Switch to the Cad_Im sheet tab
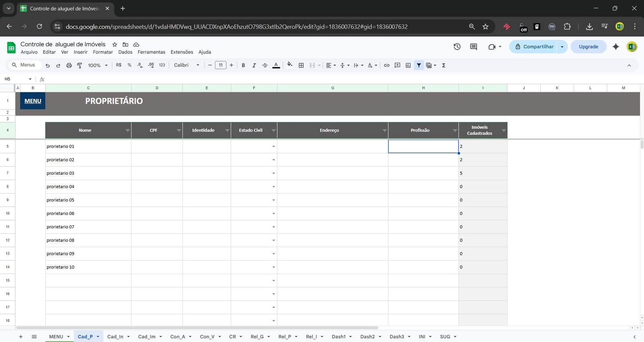 [147, 336]
